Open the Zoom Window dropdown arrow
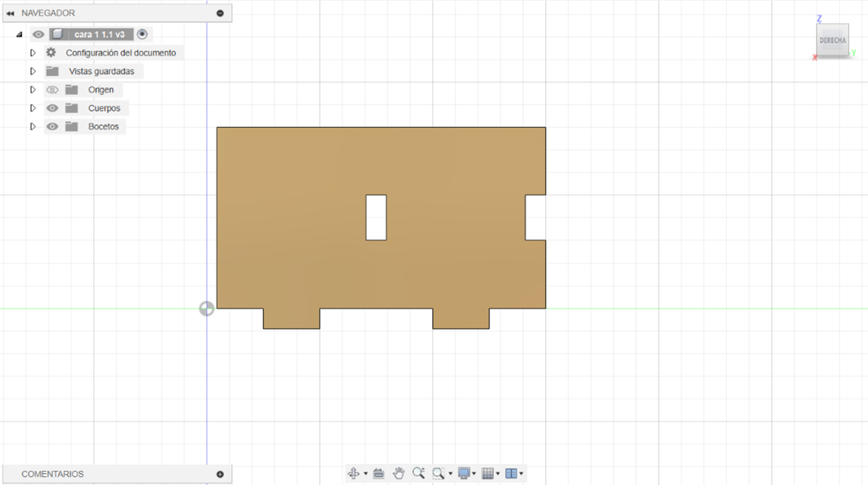This screenshot has height=485, width=868. click(x=451, y=474)
